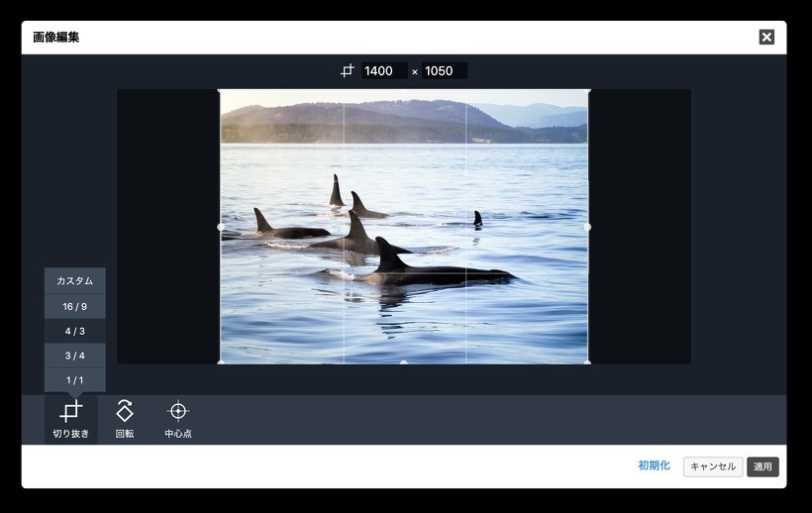Click the bottom middle crop handle

click(404, 362)
